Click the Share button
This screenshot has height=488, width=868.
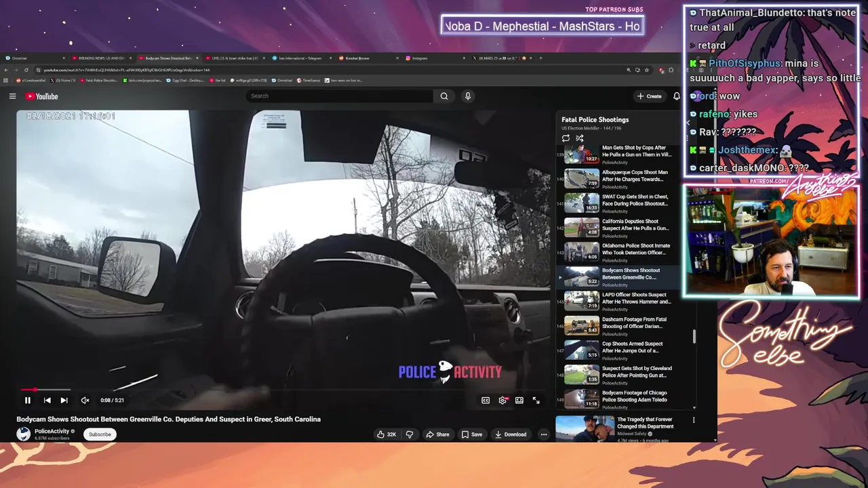pyautogui.click(x=437, y=434)
